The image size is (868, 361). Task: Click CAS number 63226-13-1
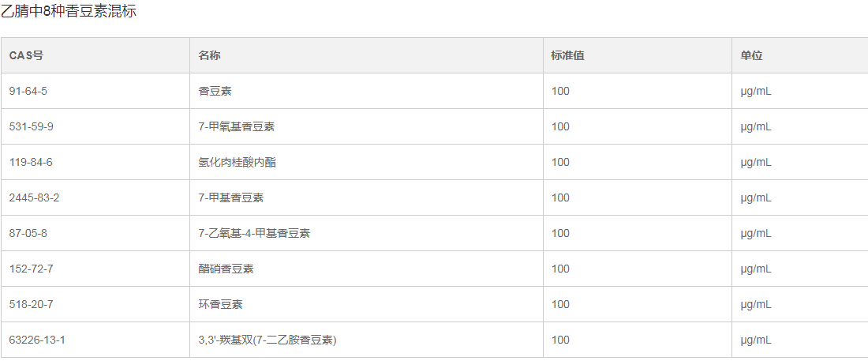click(x=37, y=340)
